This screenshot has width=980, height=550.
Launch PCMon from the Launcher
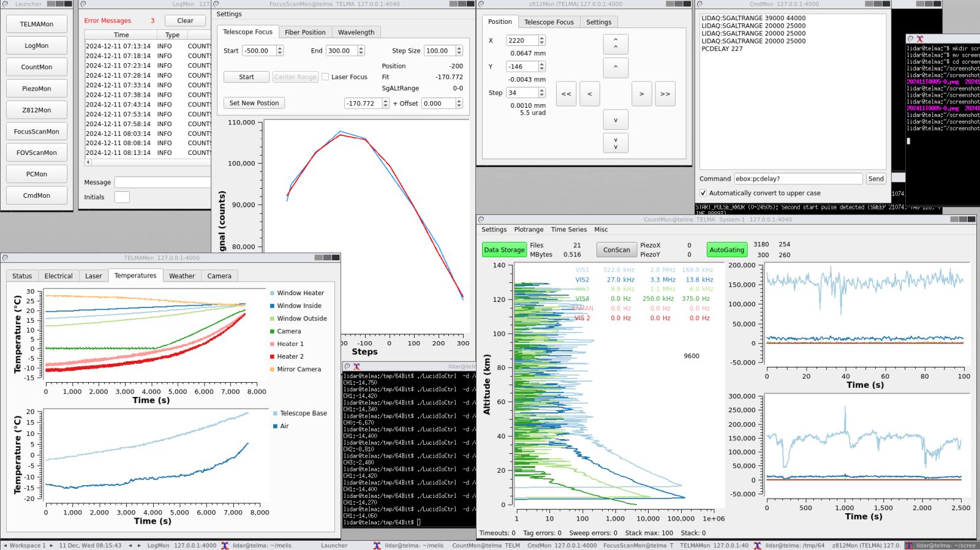tap(37, 175)
